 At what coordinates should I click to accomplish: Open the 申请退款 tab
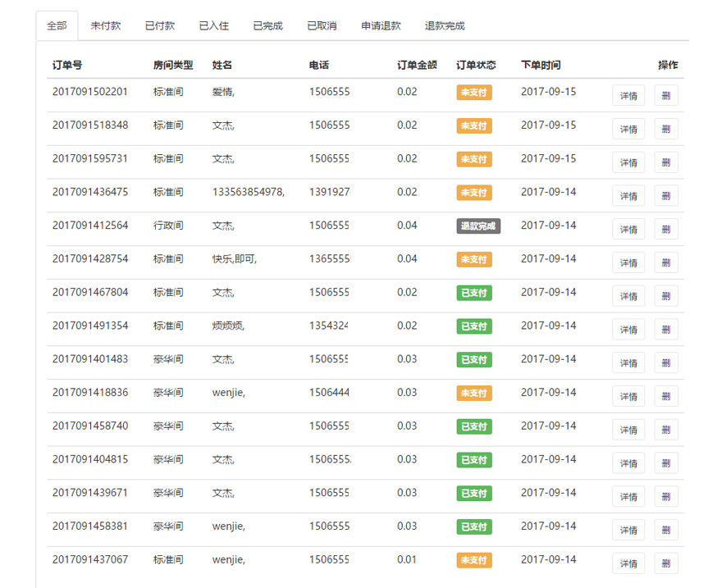382,26
